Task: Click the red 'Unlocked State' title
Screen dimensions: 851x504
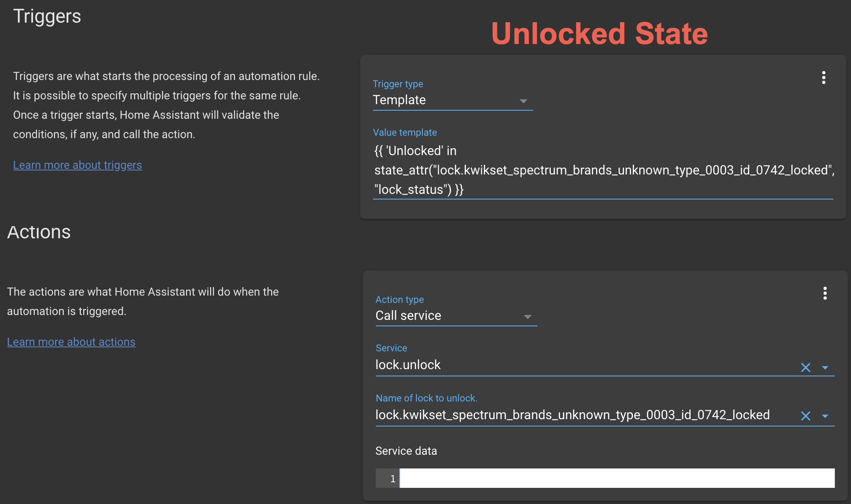Action: 599,34
